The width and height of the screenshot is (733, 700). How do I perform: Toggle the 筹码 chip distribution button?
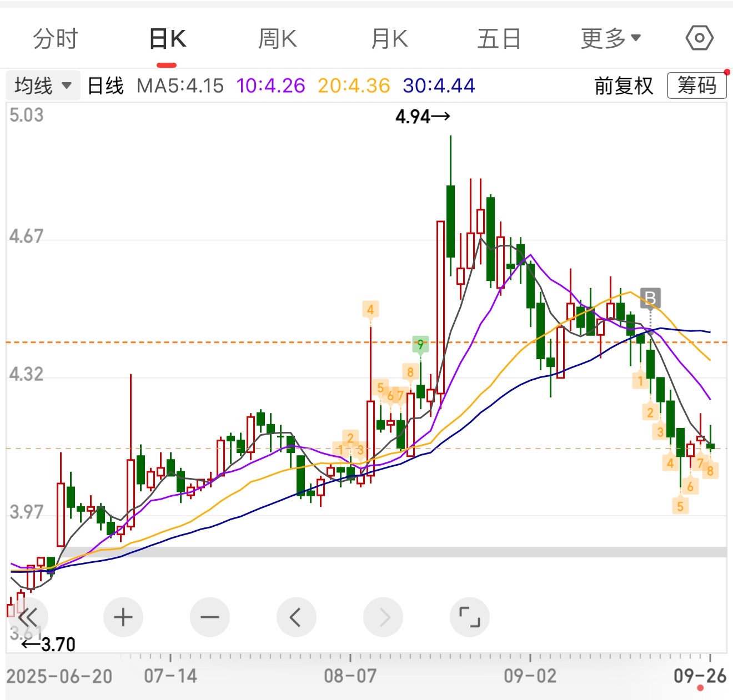tap(696, 86)
